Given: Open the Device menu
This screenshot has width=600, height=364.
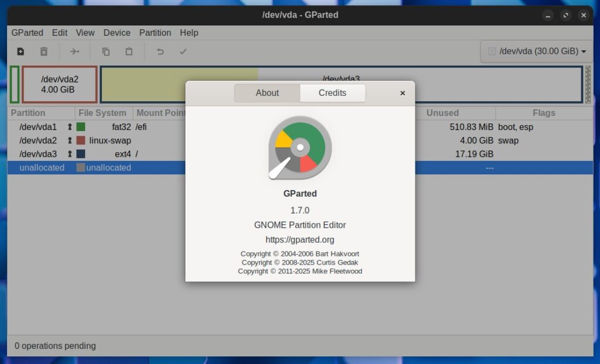Looking at the screenshot, I should pos(117,33).
